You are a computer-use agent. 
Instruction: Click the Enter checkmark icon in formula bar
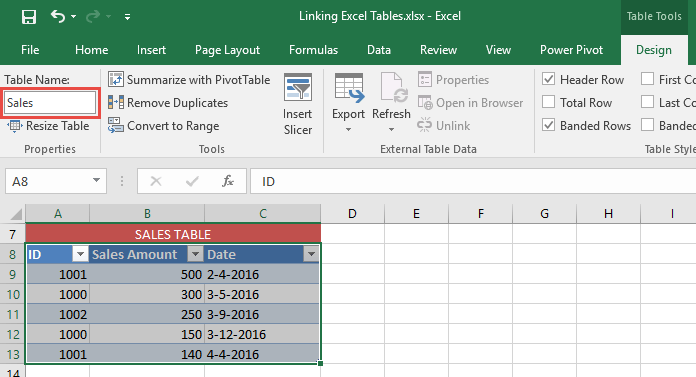192,181
